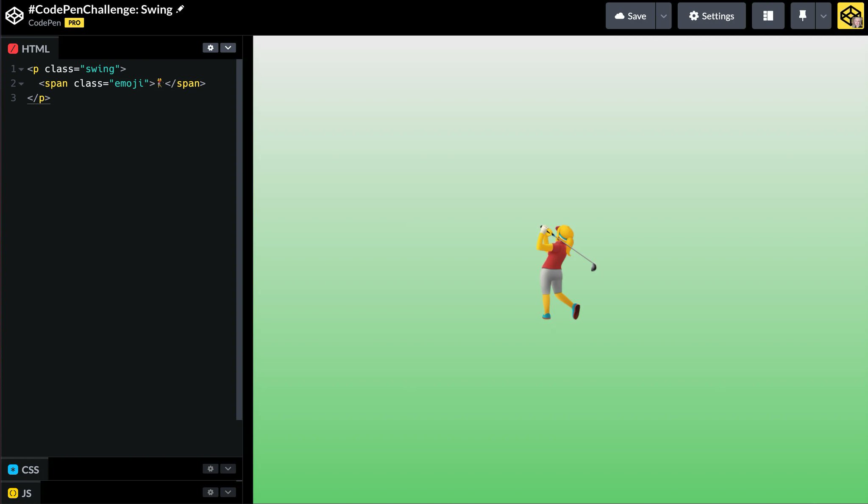
Task: Open the CSS panel settings gear
Action: (211, 469)
